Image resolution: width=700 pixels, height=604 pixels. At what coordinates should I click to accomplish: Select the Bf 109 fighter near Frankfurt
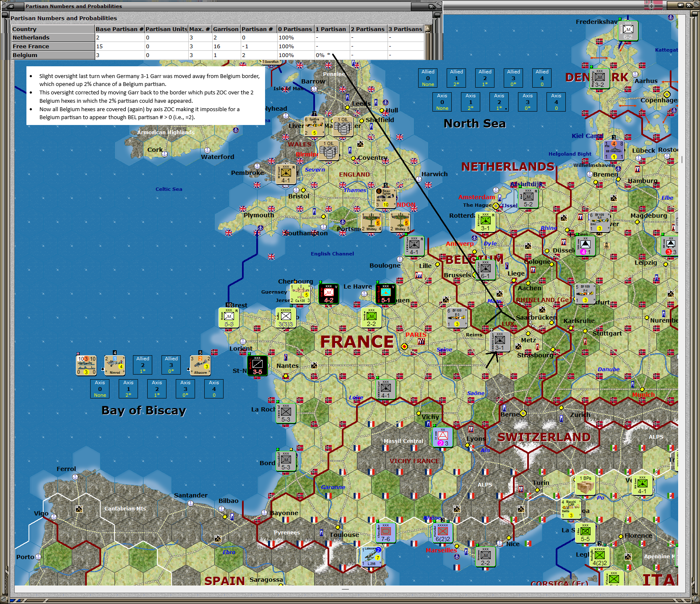(585, 294)
